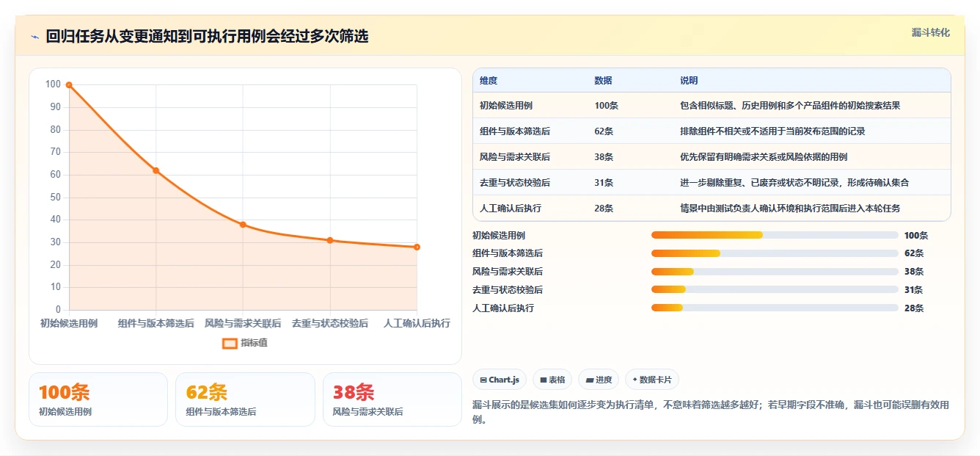The height and width of the screenshot is (456, 980).
Task: Click the chart data point at 31
Action: 330,240
